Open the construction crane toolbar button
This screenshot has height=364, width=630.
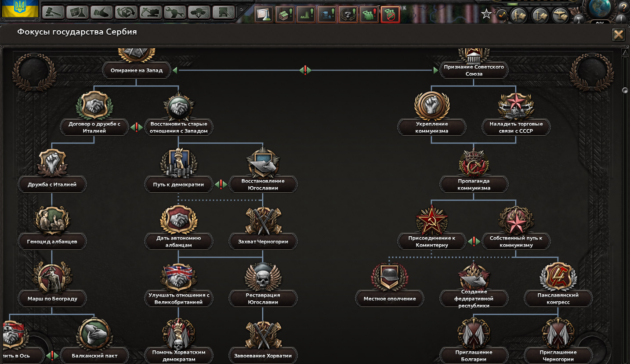pyautogui.click(x=151, y=12)
